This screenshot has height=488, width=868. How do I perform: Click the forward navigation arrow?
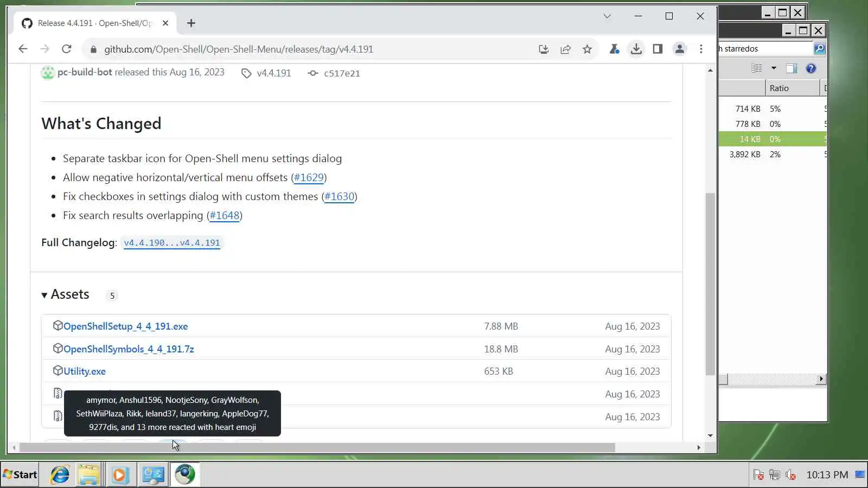(x=44, y=49)
